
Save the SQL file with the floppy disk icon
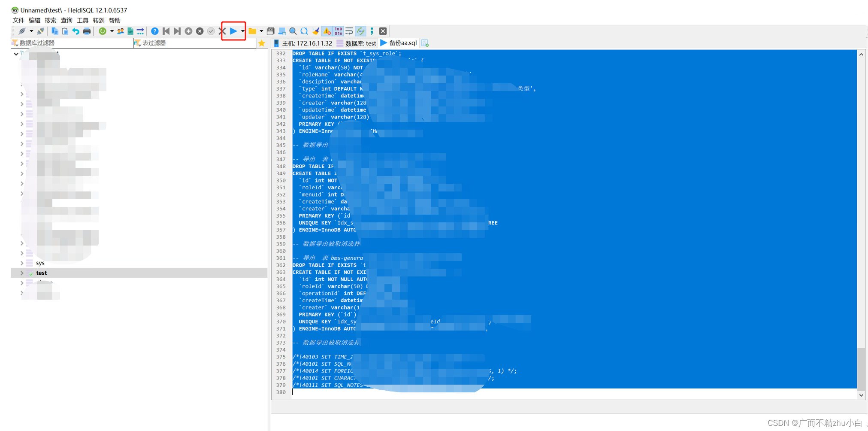click(270, 31)
